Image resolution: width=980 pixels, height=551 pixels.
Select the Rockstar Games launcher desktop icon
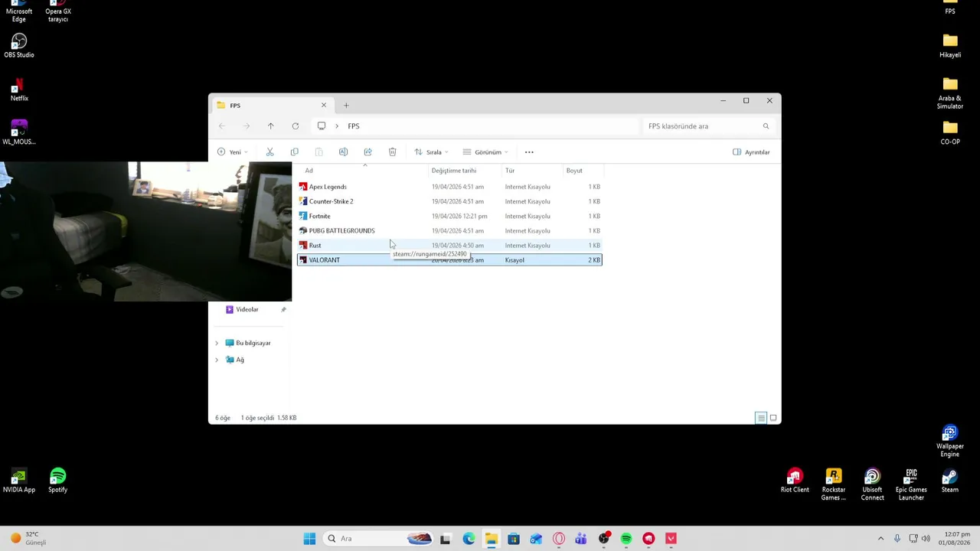[x=834, y=484]
